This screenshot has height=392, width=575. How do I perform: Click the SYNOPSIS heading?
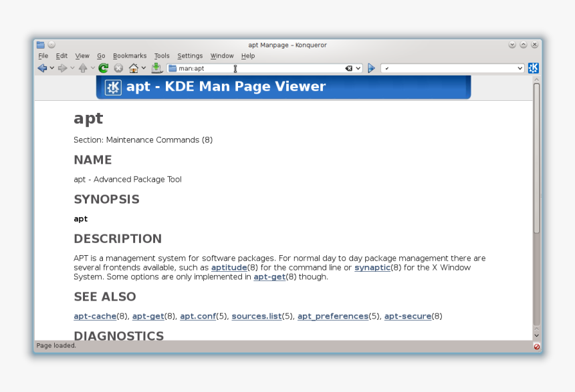(x=107, y=199)
